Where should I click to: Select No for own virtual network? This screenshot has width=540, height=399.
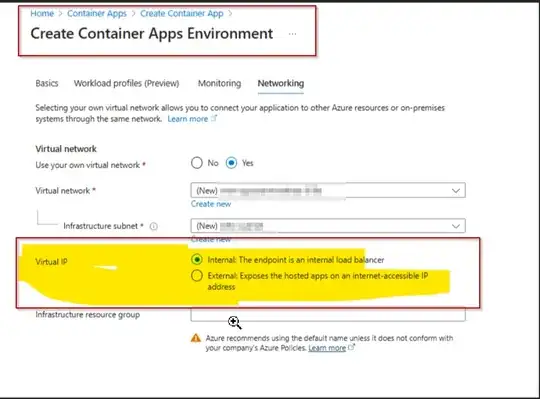(197, 163)
